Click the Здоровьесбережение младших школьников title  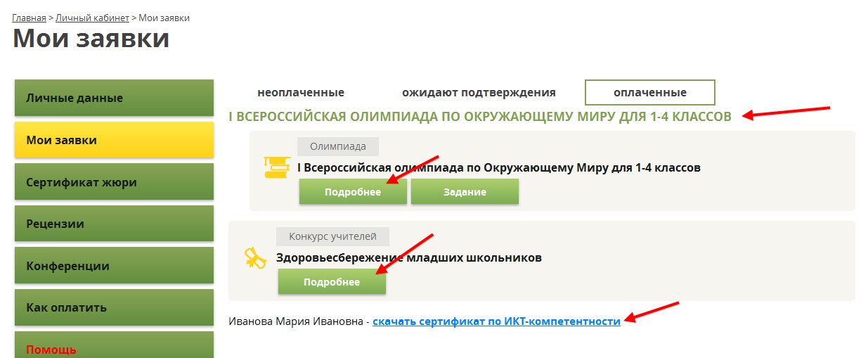coord(409,258)
